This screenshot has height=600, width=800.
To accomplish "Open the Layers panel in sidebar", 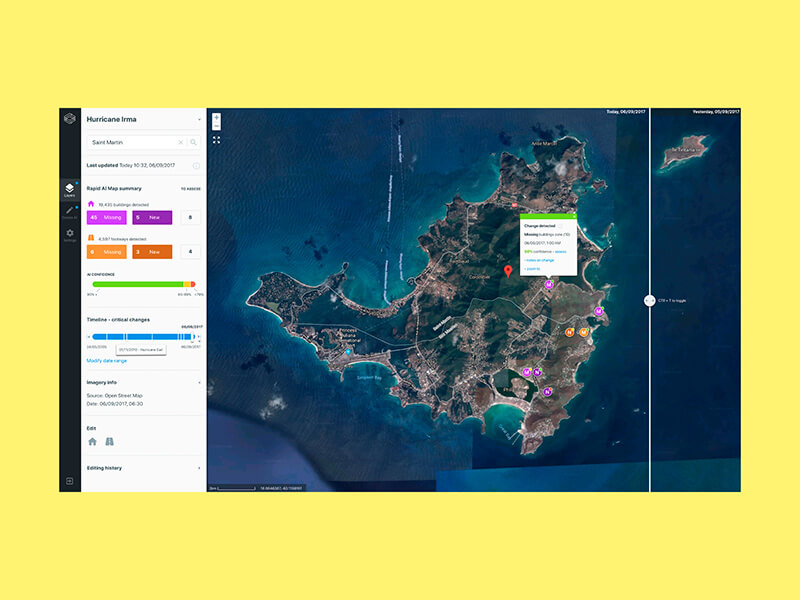I will [69, 189].
